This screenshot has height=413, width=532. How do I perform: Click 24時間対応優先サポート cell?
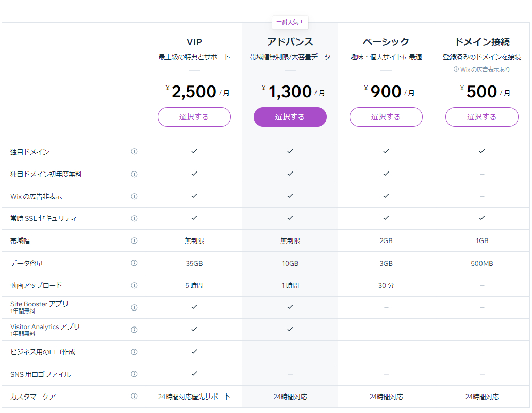pos(194,397)
